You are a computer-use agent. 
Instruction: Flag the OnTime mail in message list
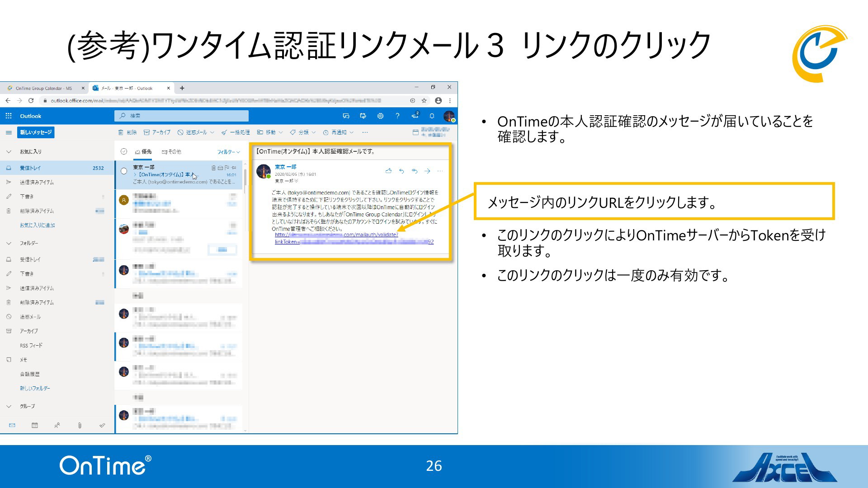227,168
